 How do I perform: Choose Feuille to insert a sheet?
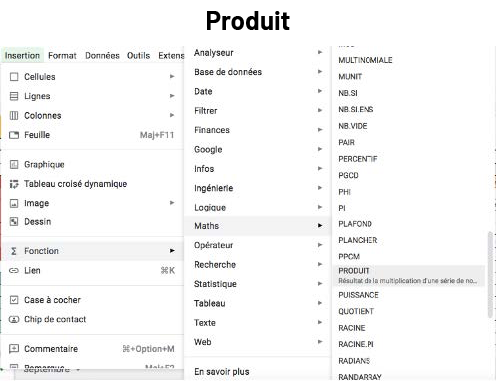93,135
